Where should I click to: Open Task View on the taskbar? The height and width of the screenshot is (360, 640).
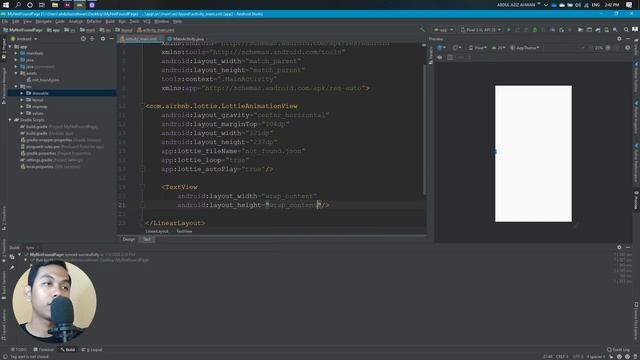pyautogui.click(x=42, y=5)
